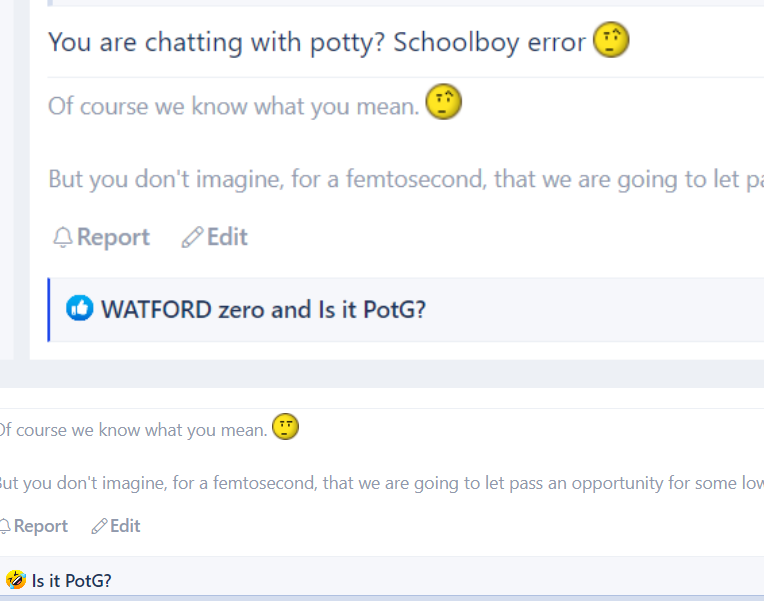This screenshot has width=764, height=601.
Task: Click lower 'Of course we know' text
Action: [134, 430]
